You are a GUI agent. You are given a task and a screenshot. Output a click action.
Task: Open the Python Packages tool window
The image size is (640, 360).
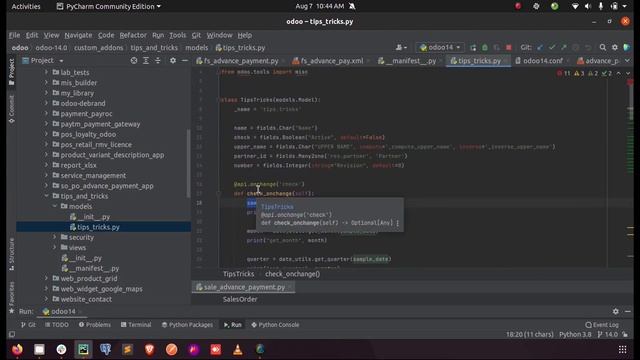(x=187, y=325)
